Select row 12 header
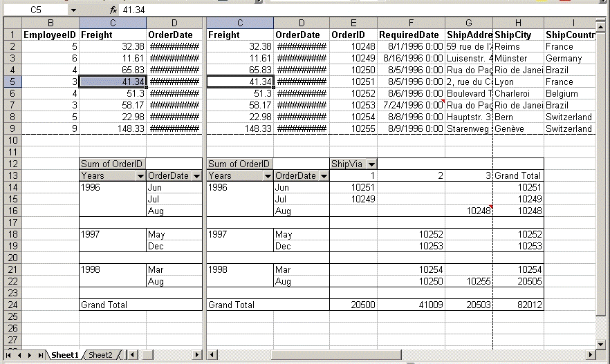Screen dimensions: 610x364 point(11,164)
